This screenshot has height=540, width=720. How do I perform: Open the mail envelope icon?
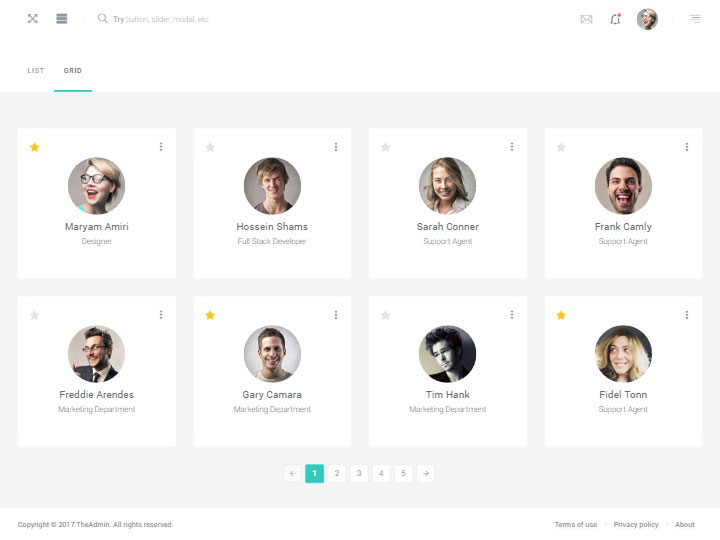pos(586,19)
